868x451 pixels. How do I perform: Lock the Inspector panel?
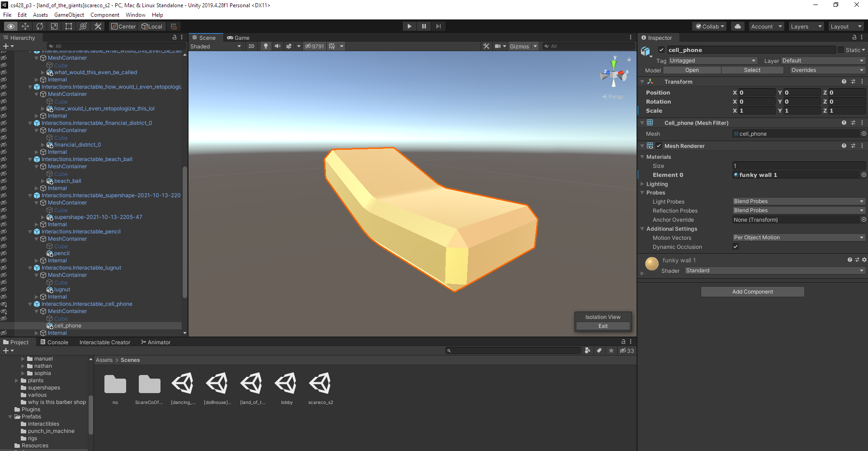[854, 38]
